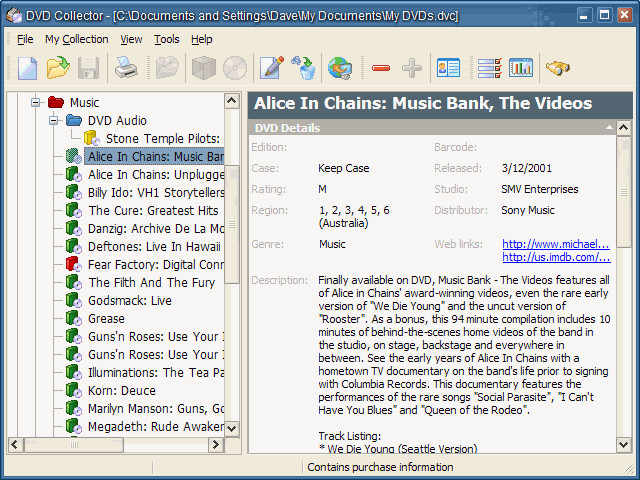Click the Sony Music distributor value
Screen dimensions: 640x480
click(528, 210)
